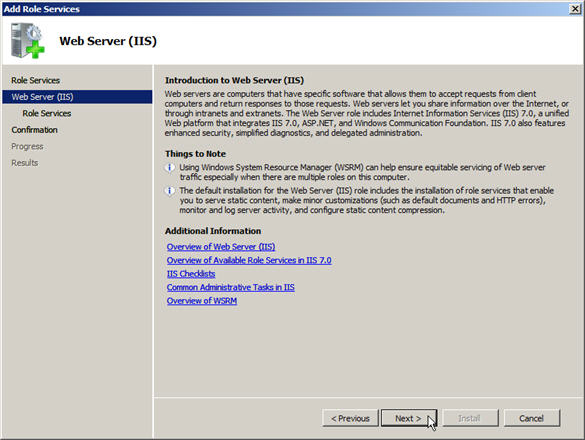Viewport: 585px width, 440px height.
Task: Click the second info icon about default installation
Action: (x=170, y=191)
